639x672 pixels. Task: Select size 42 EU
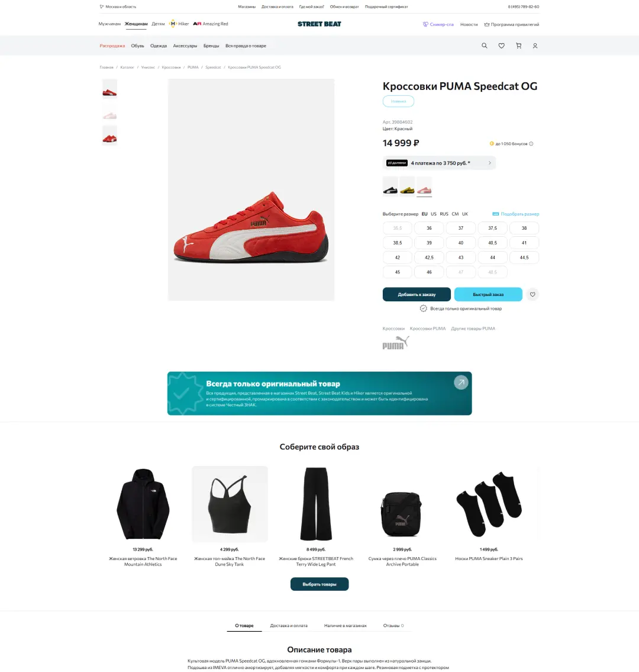coord(398,258)
